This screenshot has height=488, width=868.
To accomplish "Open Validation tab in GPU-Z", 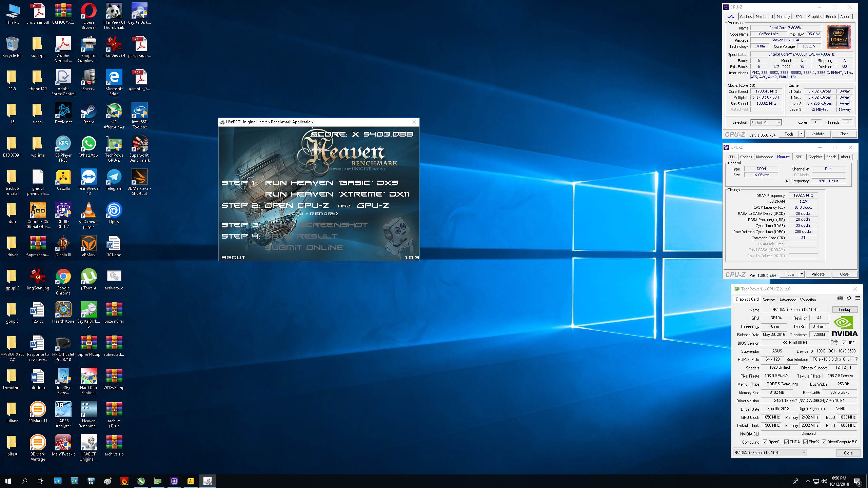I will click(808, 300).
